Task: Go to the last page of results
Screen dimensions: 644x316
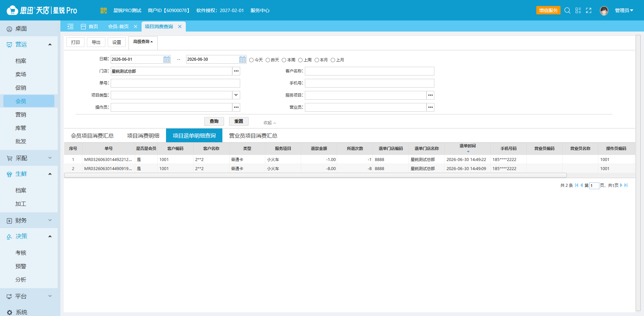Action: (x=626, y=185)
